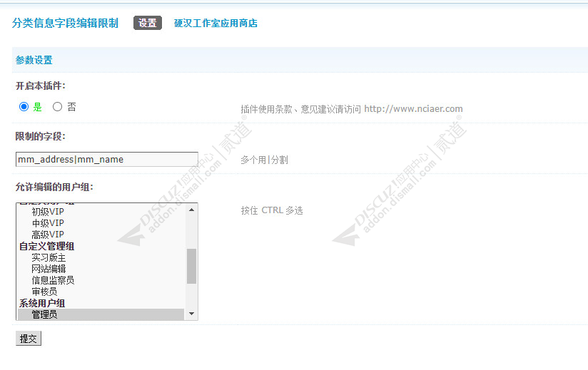The height and width of the screenshot is (370, 588).
Task: Open the 设置 tab
Action: pyautogui.click(x=148, y=23)
